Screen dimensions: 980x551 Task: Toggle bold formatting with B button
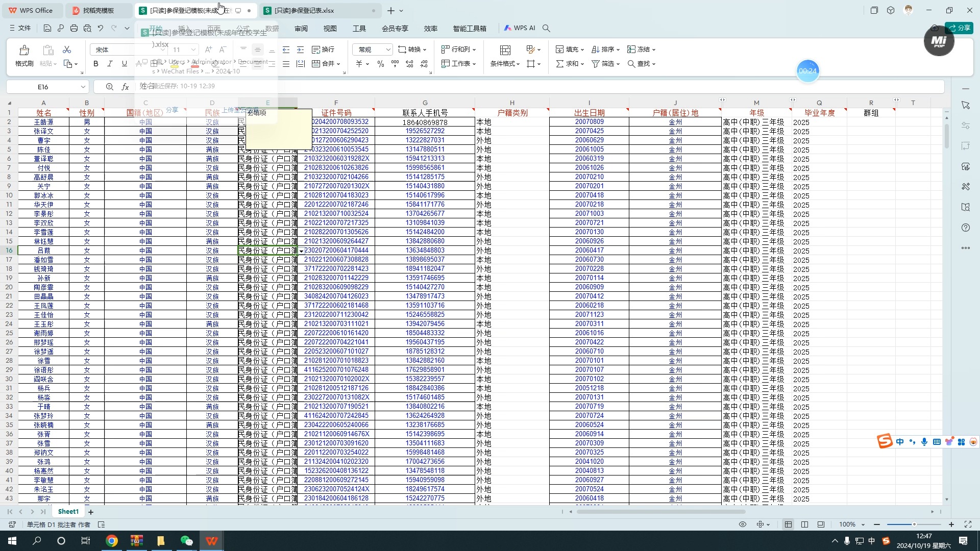point(95,64)
